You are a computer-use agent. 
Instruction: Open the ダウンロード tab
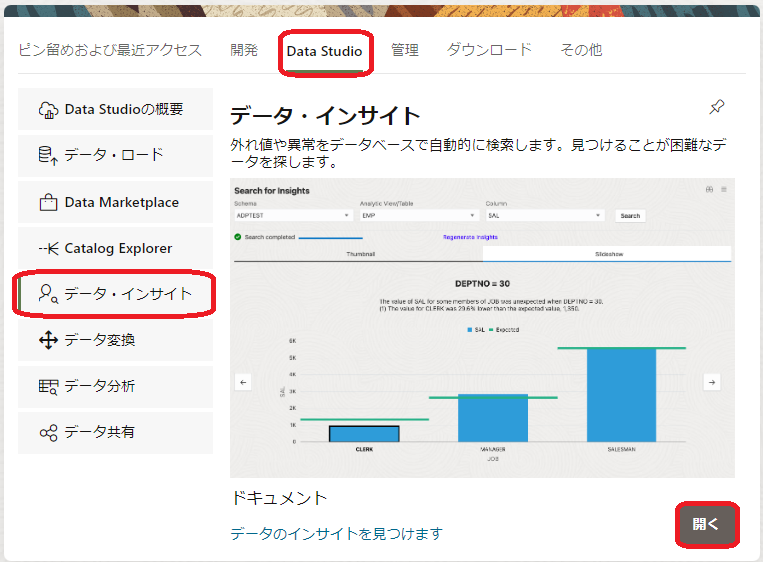[489, 50]
